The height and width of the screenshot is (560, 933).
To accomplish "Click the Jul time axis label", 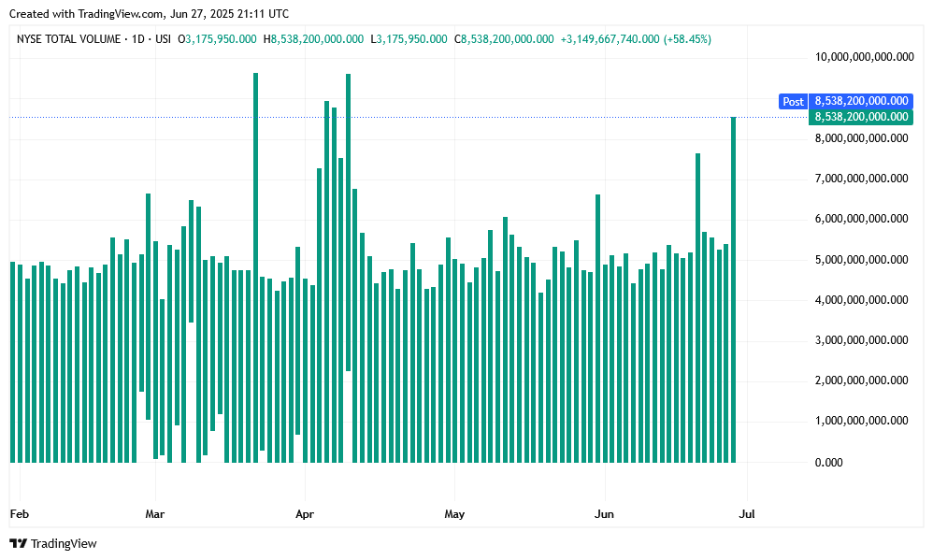I will pyautogui.click(x=747, y=514).
